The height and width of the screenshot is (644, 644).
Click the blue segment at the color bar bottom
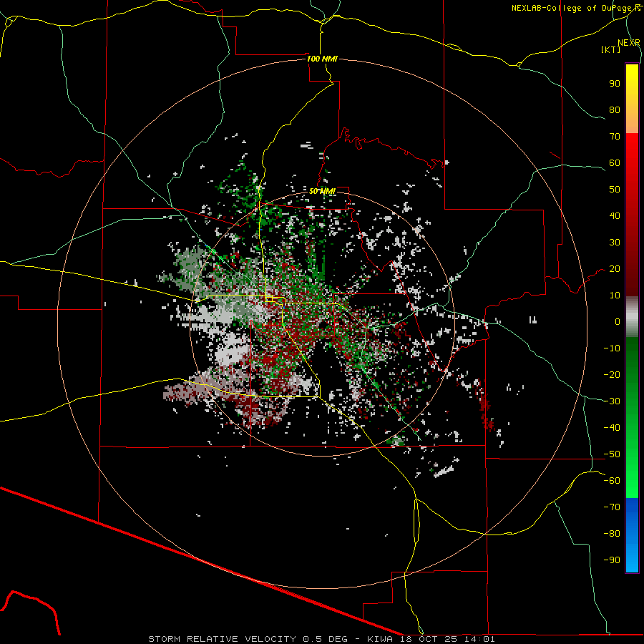click(x=632, y=535)
